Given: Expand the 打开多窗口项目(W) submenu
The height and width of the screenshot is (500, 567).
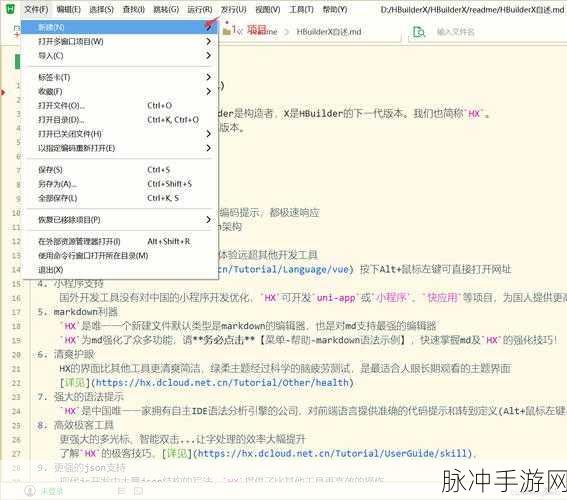Looking at the screenshot, I should pos(208,42).
